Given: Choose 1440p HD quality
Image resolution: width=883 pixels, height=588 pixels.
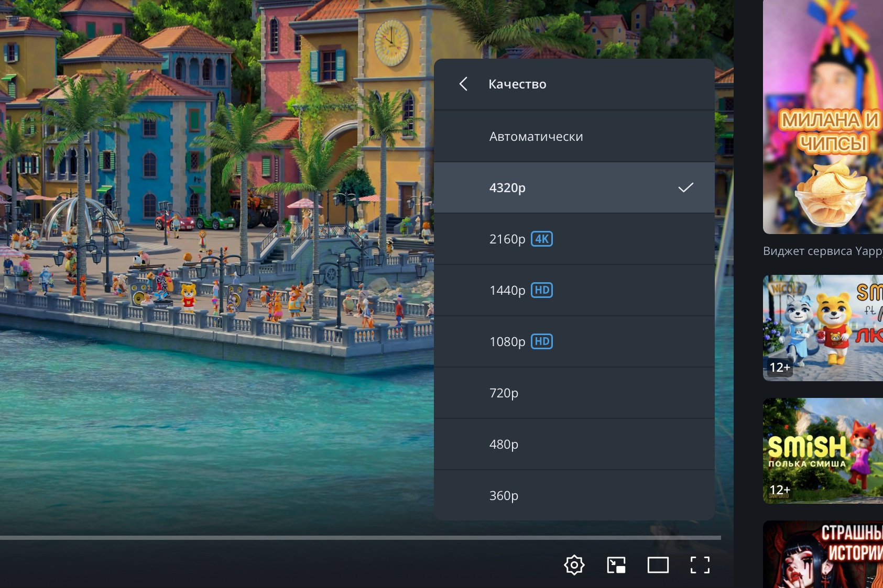Looking at the screenshot, I should pyautogui.click(x=574, y=290).
